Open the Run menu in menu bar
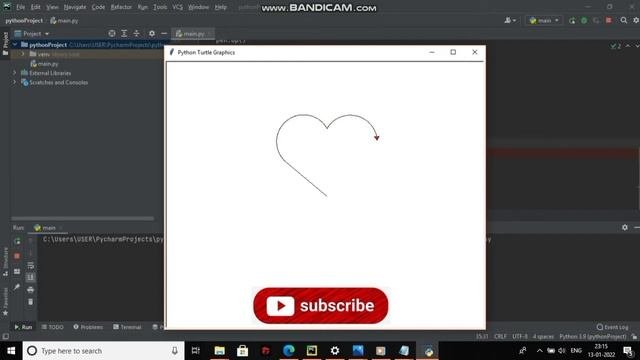This screenshot has width=640, height=360. [142, 7]
